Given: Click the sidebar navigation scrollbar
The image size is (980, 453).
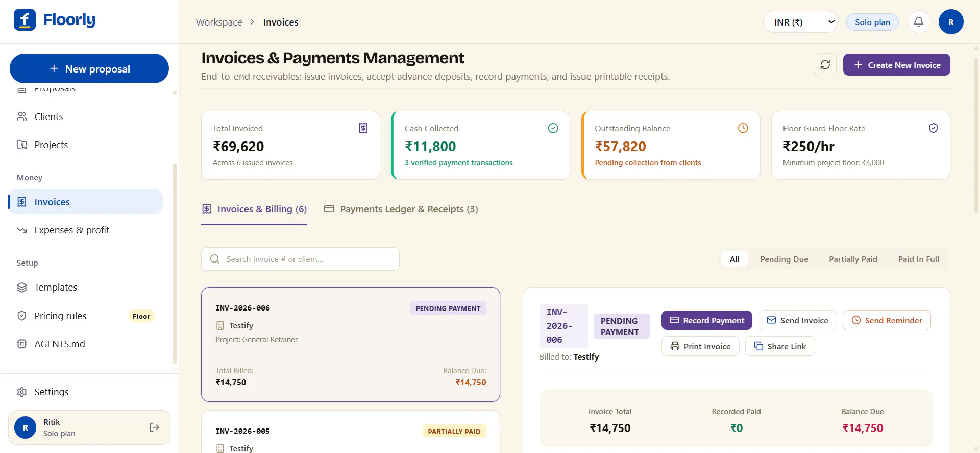Looking at the screenshot, I should 175,263.
